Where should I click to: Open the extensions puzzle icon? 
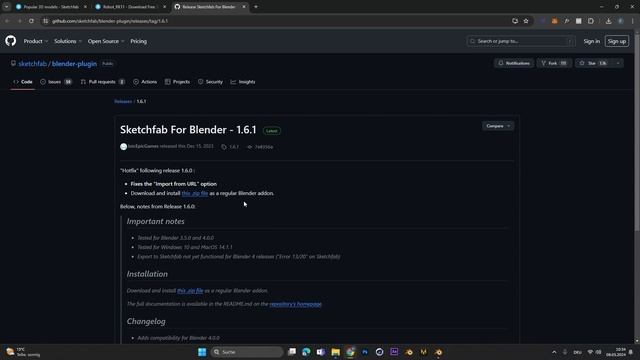(591, 21)
